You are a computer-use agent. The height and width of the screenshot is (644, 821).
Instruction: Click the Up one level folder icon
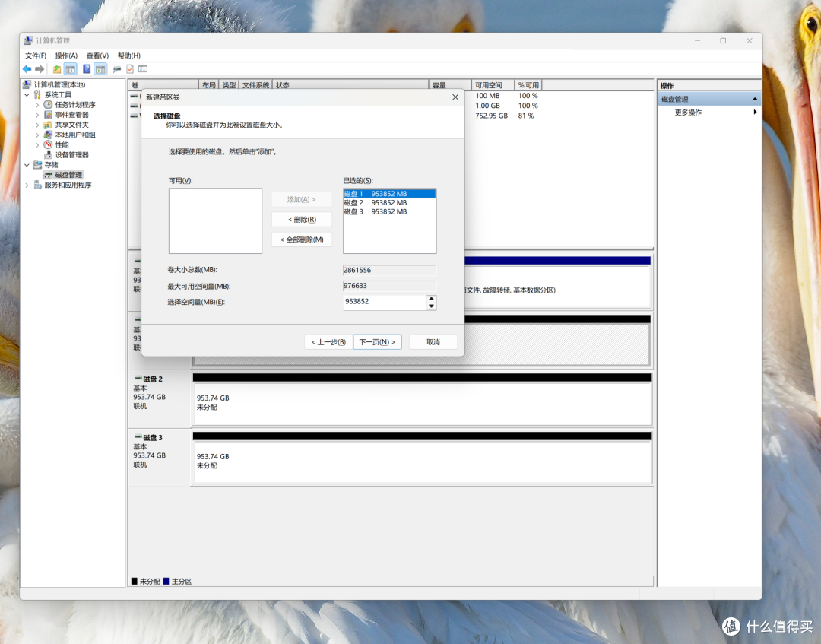(56, 69)
